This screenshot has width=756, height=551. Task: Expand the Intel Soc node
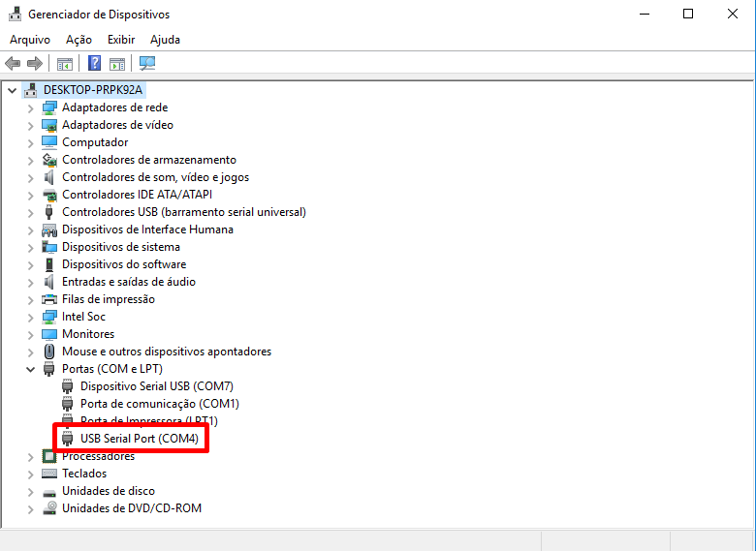[x=30, y=318]
